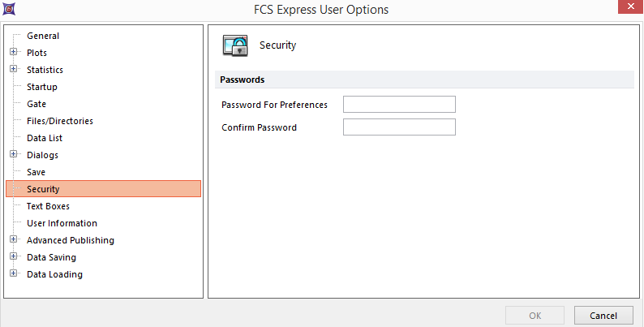Expand the Advanced Publishing node
Viewport: 644px width, 327px height.
(13, 240)
